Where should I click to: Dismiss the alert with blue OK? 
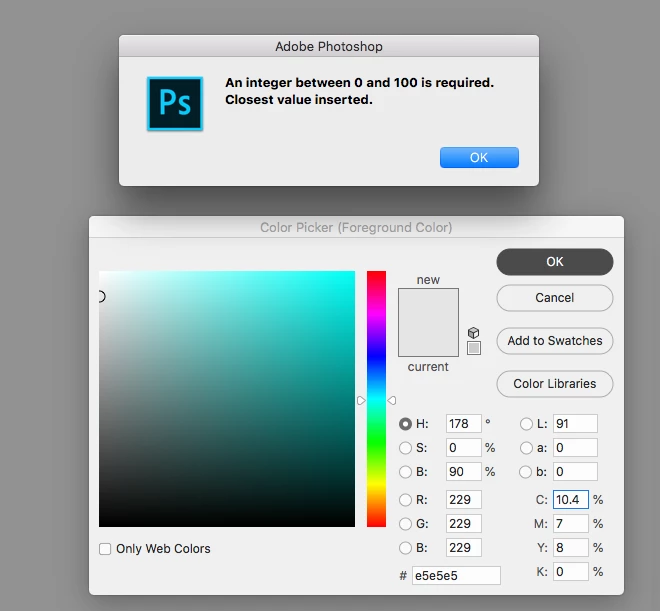pos(479,157)
